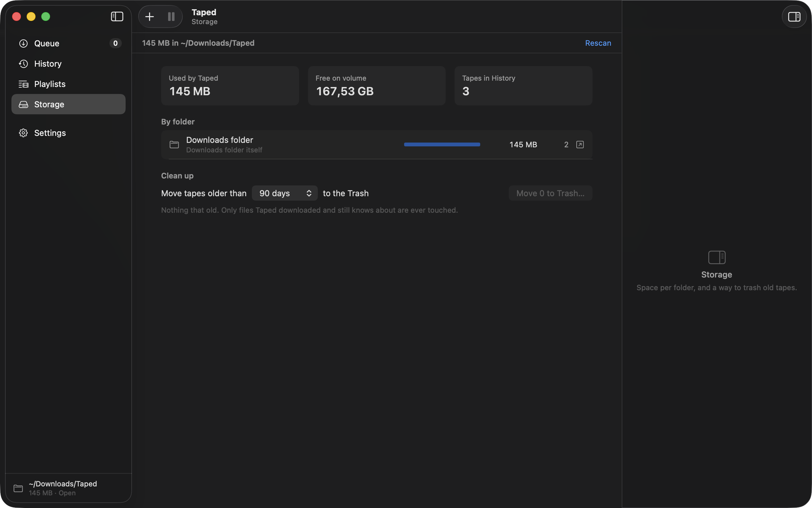
Task: Open the History section in sidebar
Action: coord(69,63)
